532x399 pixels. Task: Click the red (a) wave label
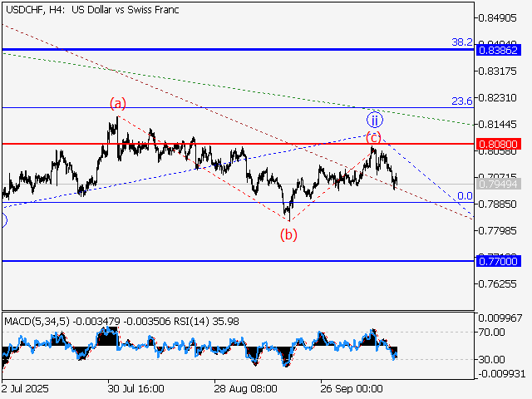pyautogui.click(x=118, y=104)
